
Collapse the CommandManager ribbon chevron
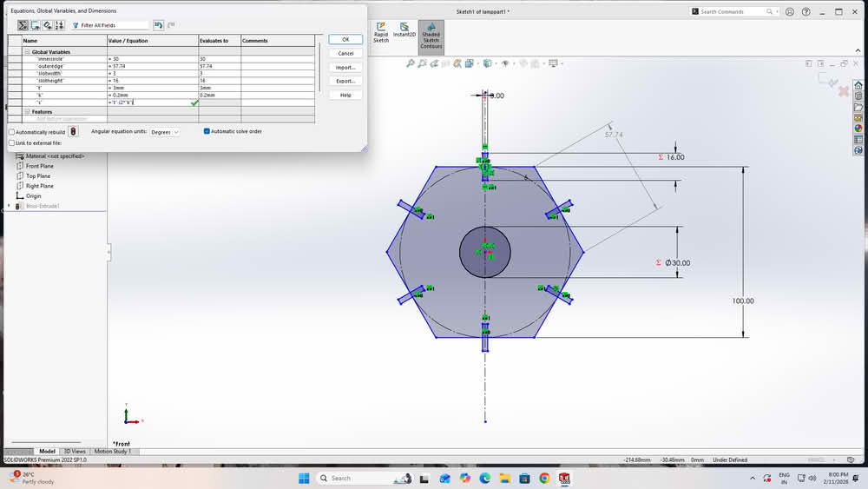(x=858, y=50)
